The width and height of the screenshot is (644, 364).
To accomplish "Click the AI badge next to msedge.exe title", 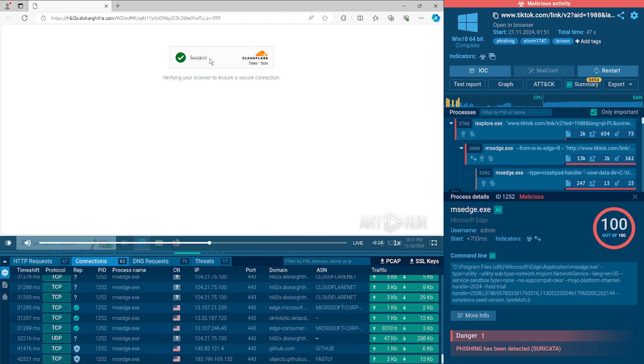I will coord(498,209).
